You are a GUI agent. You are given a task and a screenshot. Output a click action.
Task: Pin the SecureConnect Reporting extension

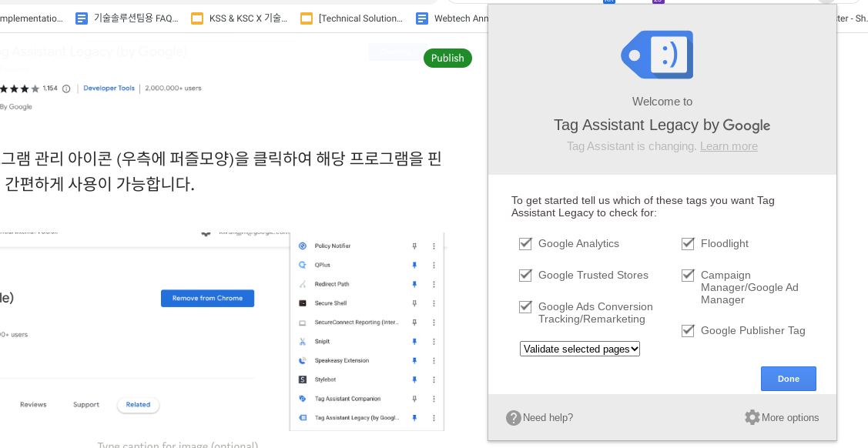point(414,323)
